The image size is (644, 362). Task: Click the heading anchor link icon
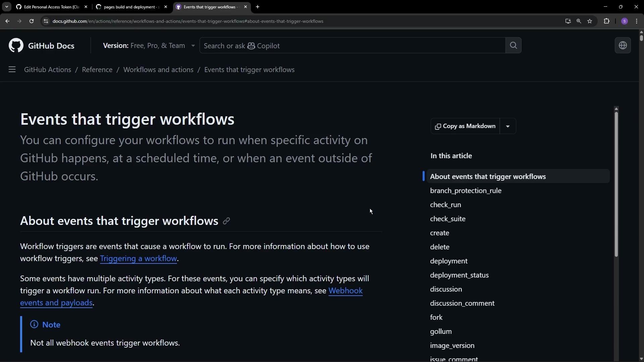(226, 221)
